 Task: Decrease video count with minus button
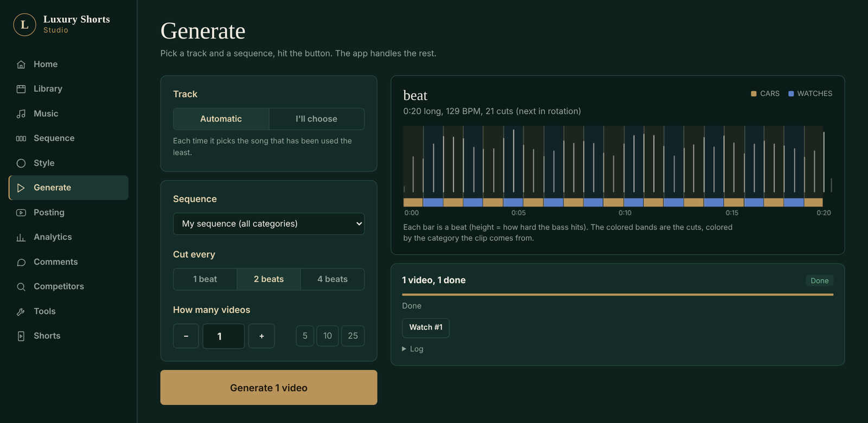(x=186, y=336)
